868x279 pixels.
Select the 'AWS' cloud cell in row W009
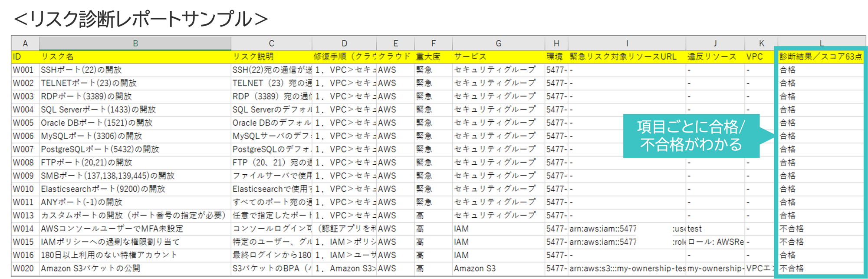tap(395, 176)
